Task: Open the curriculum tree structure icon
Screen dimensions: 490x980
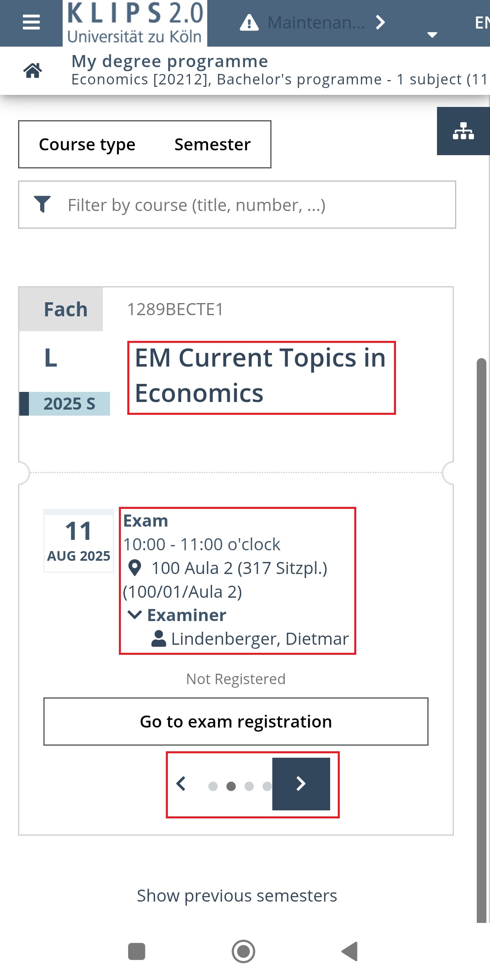Action: (x=463, y=131)
